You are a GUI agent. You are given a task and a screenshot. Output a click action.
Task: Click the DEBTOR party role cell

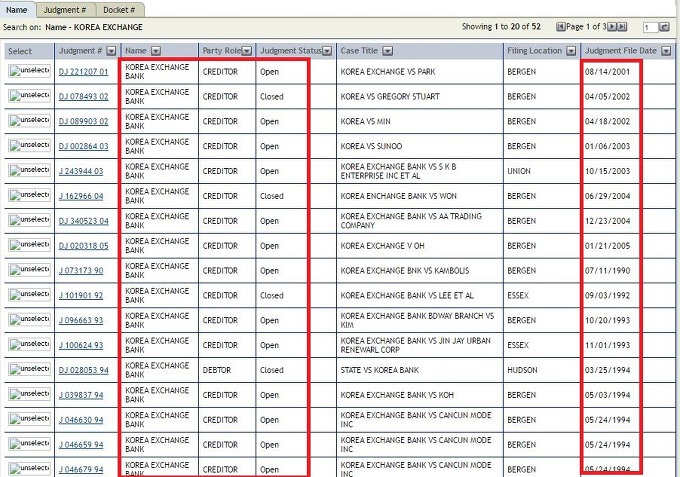(x=216, y=370)
